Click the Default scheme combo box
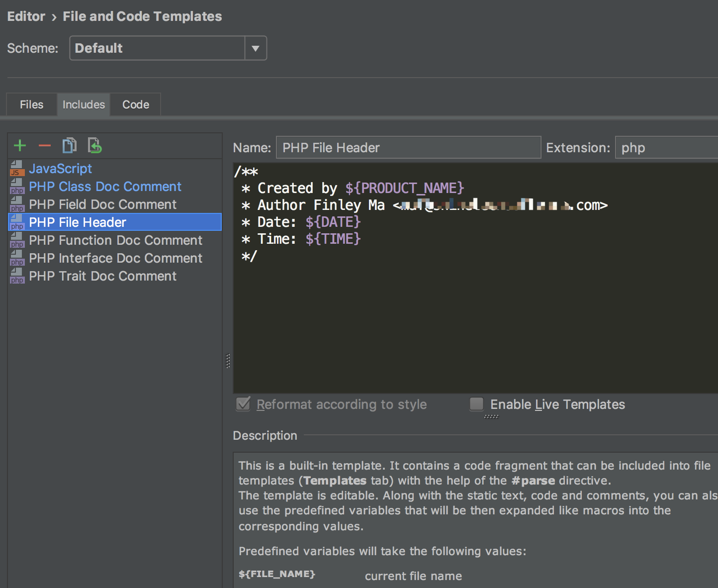 click(157, 48)
